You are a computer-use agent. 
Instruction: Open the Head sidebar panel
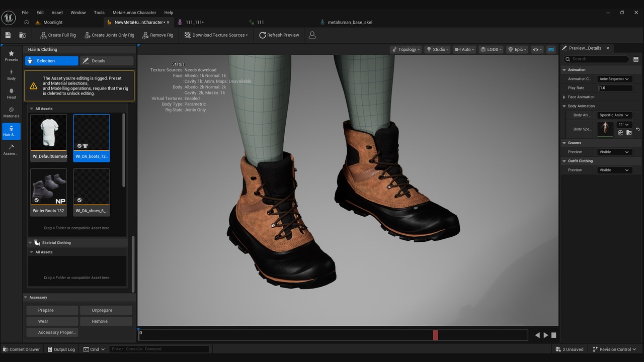[11, 94]
